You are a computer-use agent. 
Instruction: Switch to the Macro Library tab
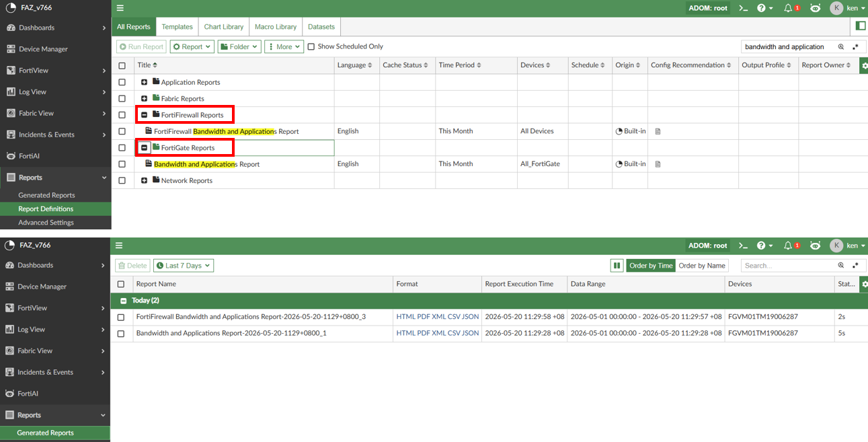[276, 27]
